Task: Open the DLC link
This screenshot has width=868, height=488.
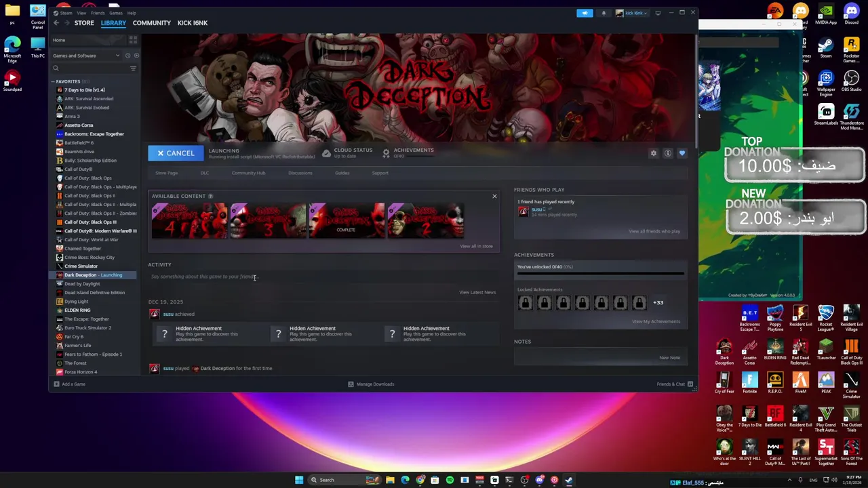Action: point(205,173)
